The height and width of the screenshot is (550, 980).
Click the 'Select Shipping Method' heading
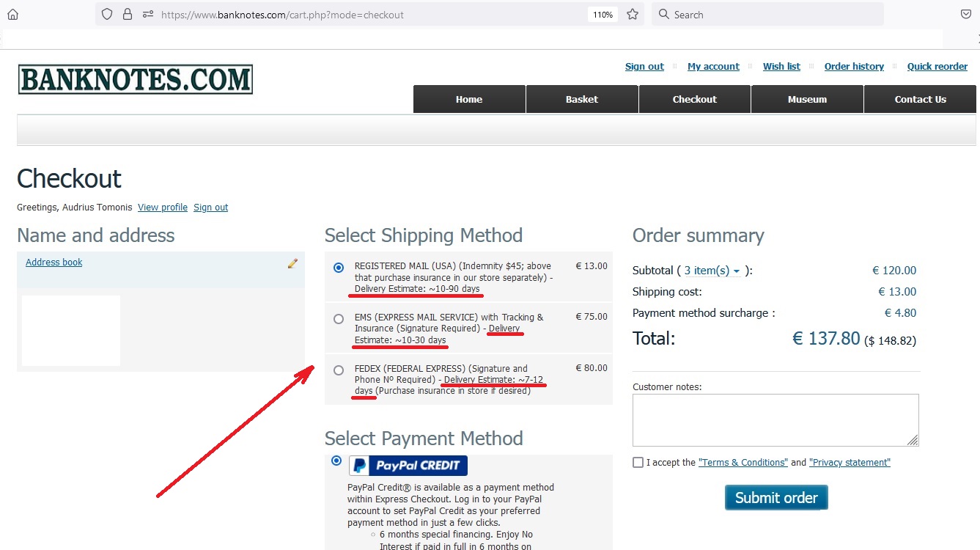coord(424,235)
